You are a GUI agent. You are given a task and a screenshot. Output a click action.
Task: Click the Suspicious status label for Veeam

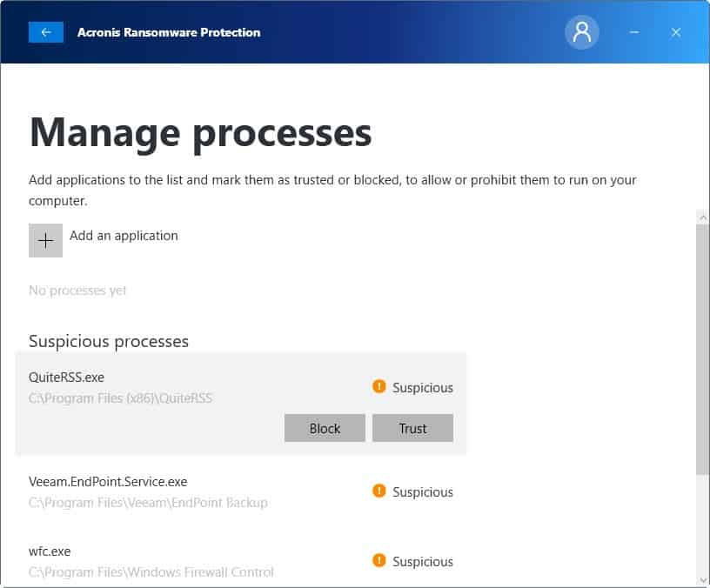(423, 492)
